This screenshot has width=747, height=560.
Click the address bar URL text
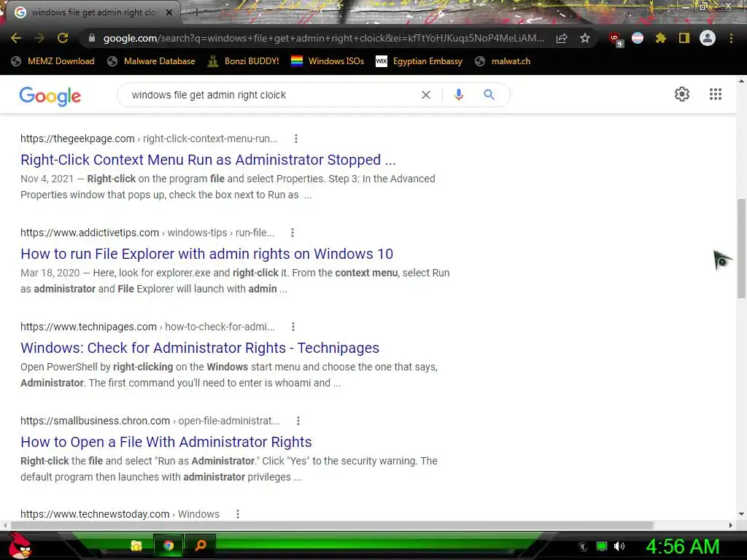(324, 38)
